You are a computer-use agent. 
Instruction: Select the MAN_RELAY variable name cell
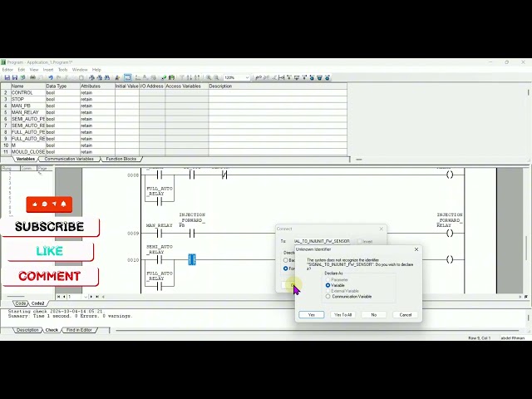tap(28, 112)
